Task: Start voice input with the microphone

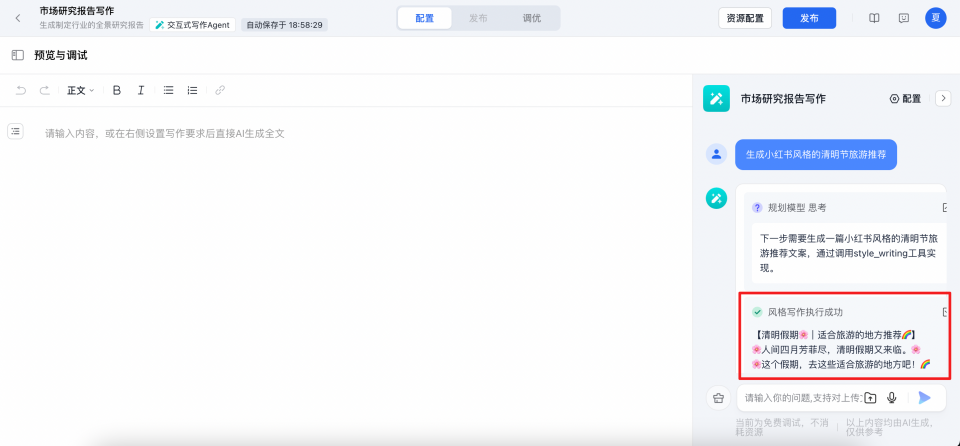Action: (x=891, y=398)
